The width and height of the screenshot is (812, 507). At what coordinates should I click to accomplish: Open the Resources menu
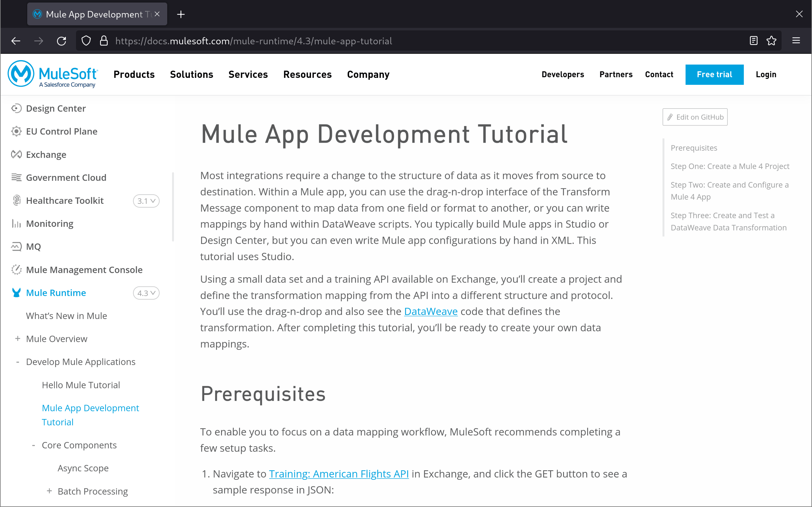308,74
